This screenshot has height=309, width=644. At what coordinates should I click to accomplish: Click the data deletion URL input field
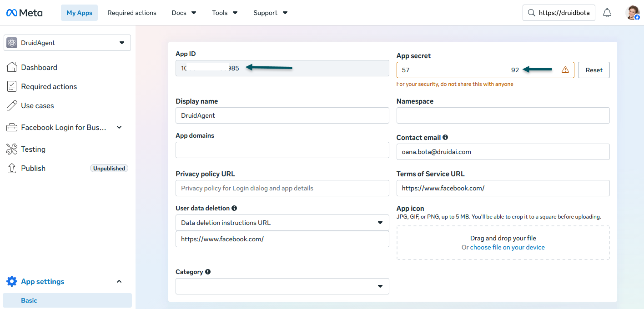282,239
